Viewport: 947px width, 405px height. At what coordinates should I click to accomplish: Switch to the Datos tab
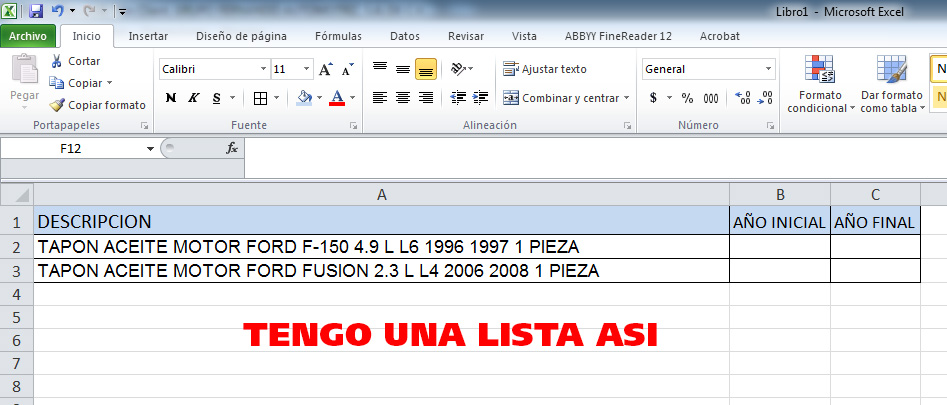[405, 36]
